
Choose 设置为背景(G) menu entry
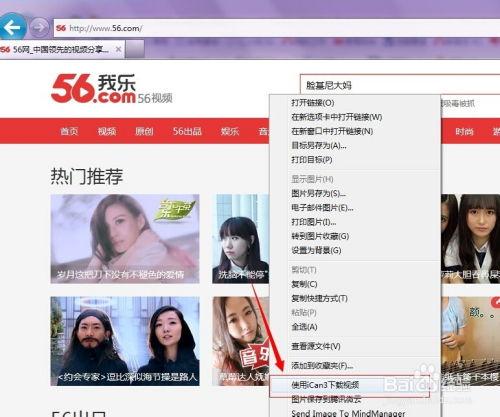click(355, 250)
